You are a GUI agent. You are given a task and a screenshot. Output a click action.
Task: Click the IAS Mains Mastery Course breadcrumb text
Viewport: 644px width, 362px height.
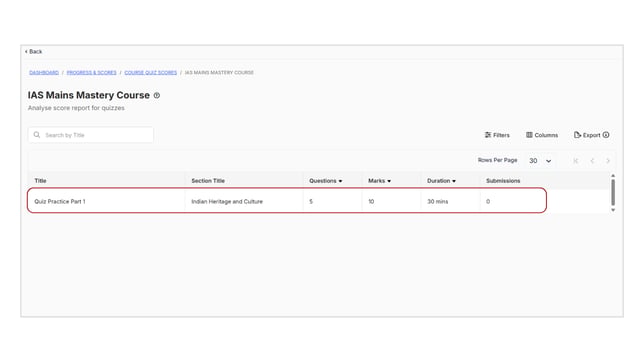point(219,73)
